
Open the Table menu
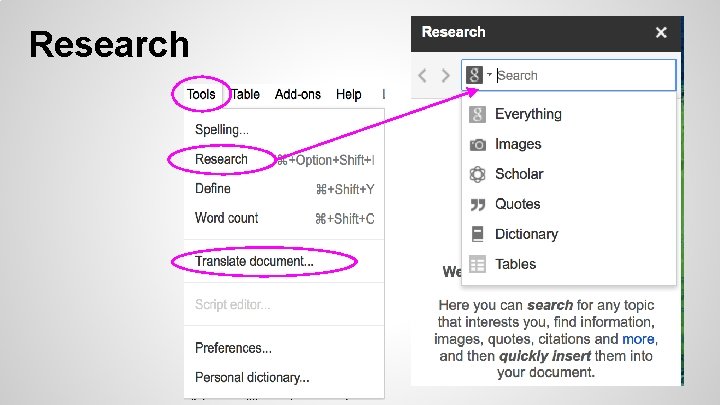click(x=245, y=94)
